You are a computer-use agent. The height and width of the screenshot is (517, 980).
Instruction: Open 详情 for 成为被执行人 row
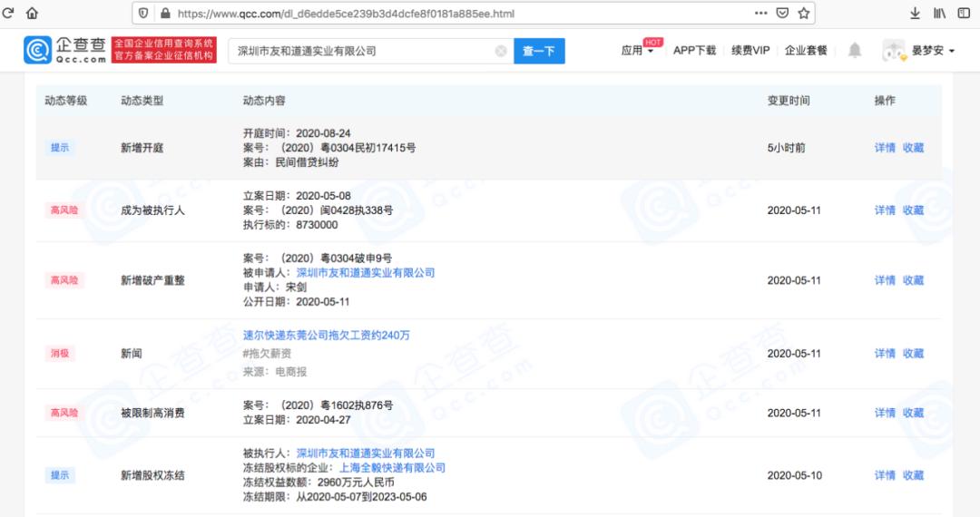pyautogui.click(x=885, y=210)
